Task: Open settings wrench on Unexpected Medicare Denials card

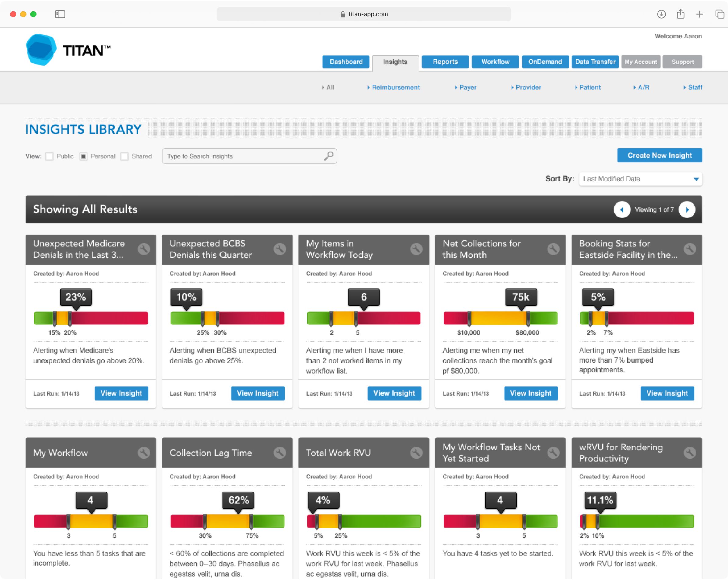Action: tap(144, 249)
